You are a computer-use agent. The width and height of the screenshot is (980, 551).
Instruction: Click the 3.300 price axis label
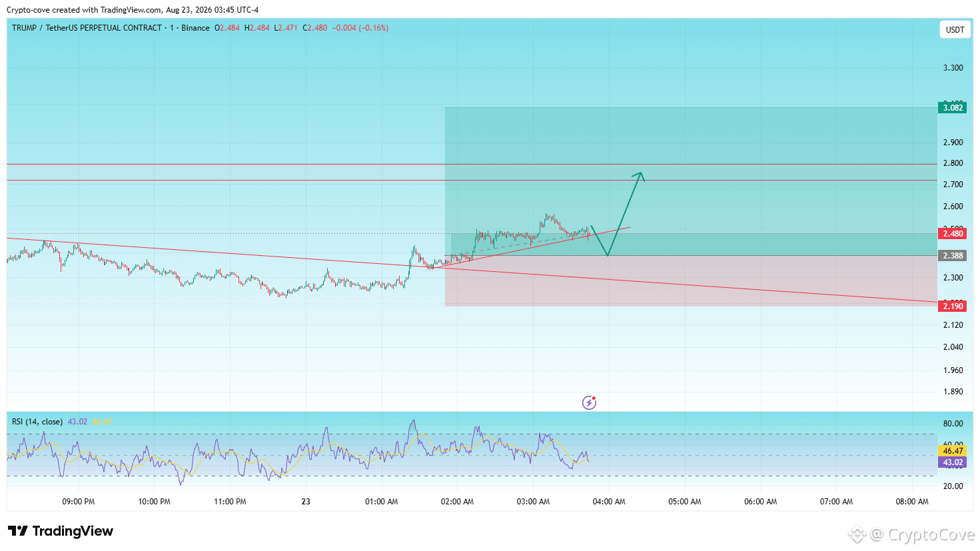tap(953, 68)
